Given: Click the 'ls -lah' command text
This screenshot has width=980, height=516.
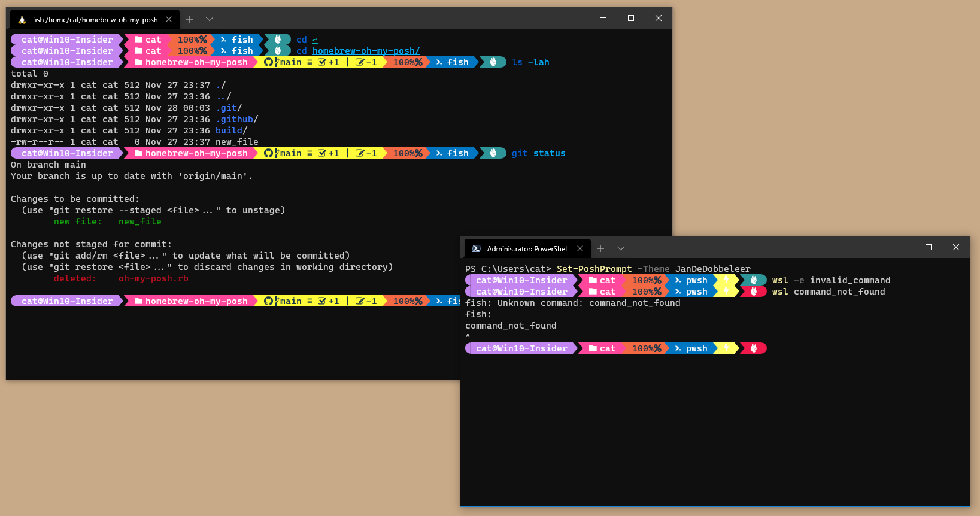Looking at the screenshot, I should point(530,62).
